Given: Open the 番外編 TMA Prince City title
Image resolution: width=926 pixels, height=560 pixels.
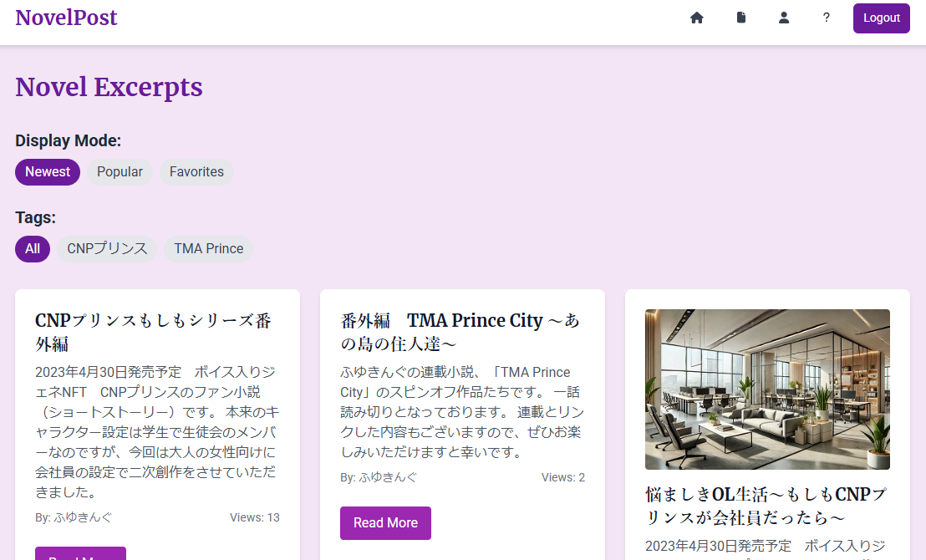Looking at the screenshot, I should click(461, 331).
